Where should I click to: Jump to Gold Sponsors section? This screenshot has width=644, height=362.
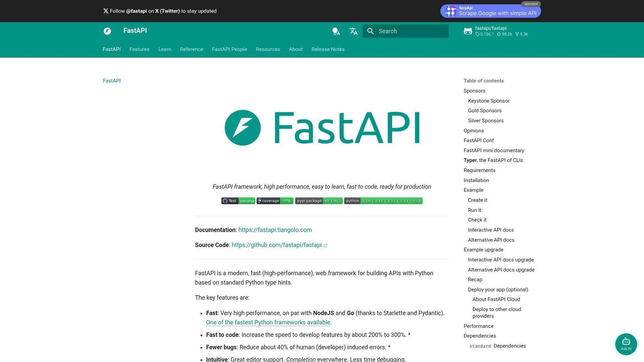[x=485, y=111]
